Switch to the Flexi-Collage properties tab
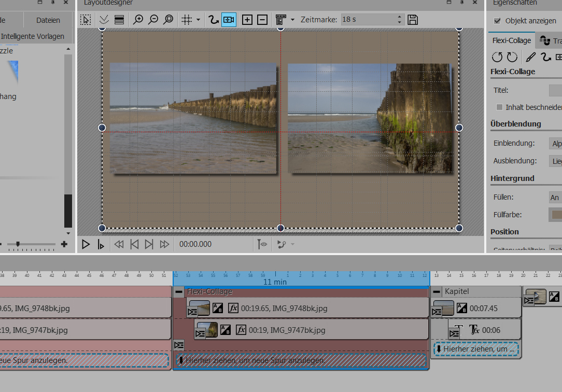The image size is (562, 392). [512, 40]
